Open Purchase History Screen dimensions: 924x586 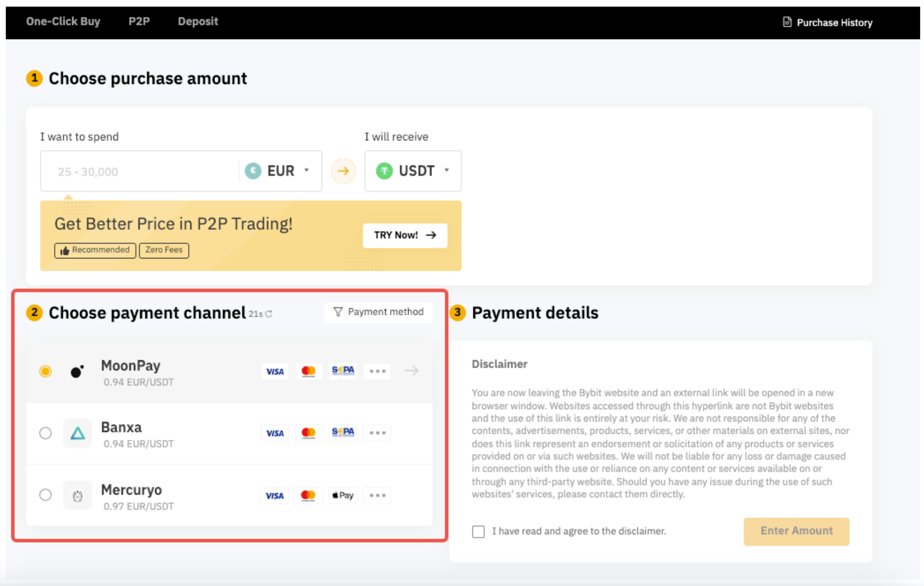tap(828, 22)
